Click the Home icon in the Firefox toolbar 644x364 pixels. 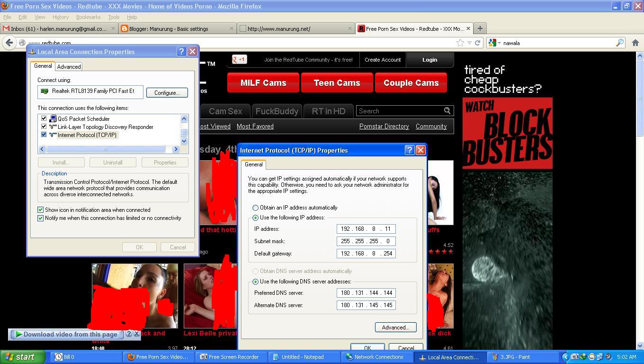pos(635,43)
